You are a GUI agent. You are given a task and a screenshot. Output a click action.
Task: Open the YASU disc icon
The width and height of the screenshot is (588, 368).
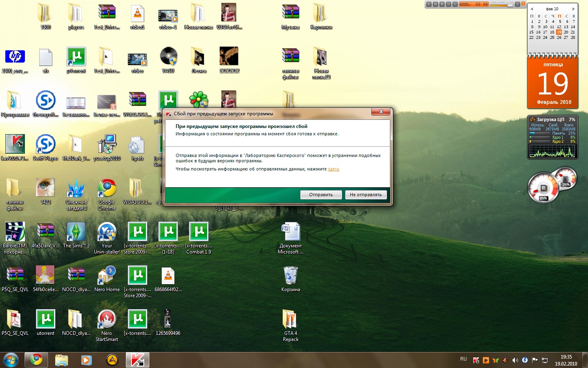168,60
